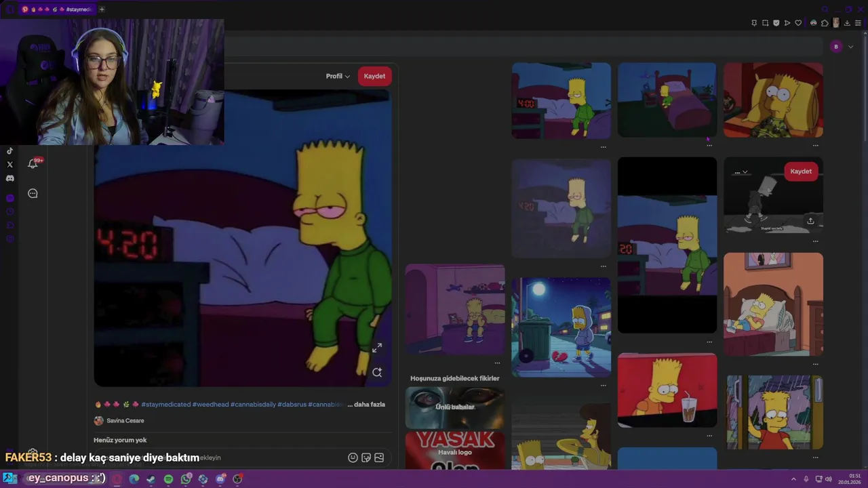The width and height of the screenshot is (868, 488).
Task: Click the share icon on hovered pin
Action: (810, 220)
